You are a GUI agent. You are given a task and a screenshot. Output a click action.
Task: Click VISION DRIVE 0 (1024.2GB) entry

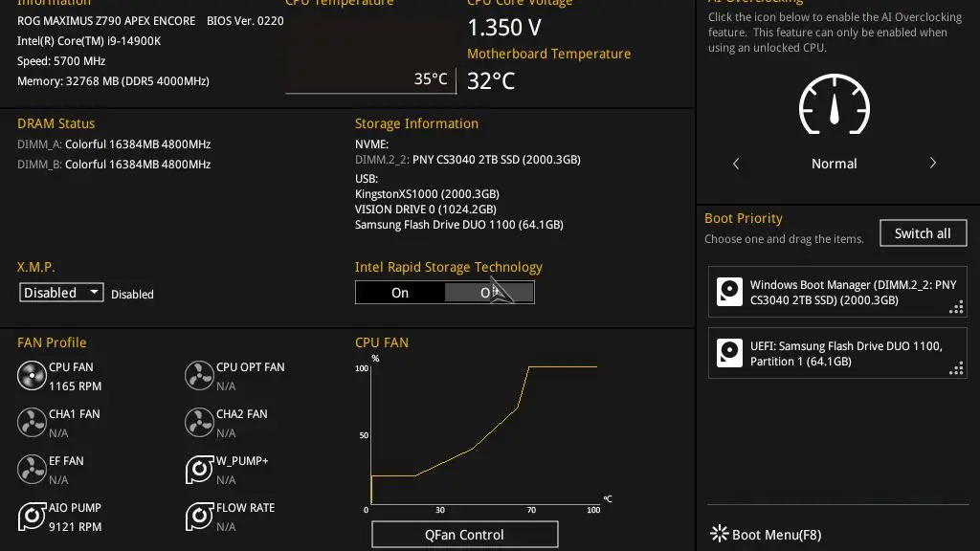(x=426, y=209)
